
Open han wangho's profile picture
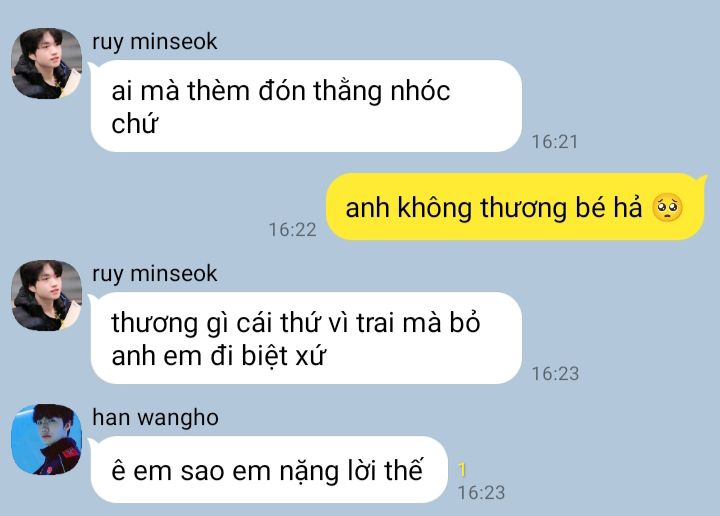[46, 439]
